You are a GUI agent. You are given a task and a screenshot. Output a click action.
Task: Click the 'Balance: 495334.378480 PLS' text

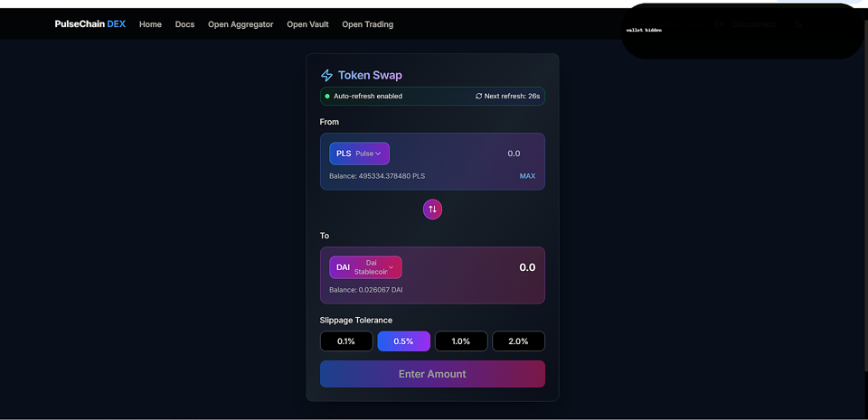(377, 176)
